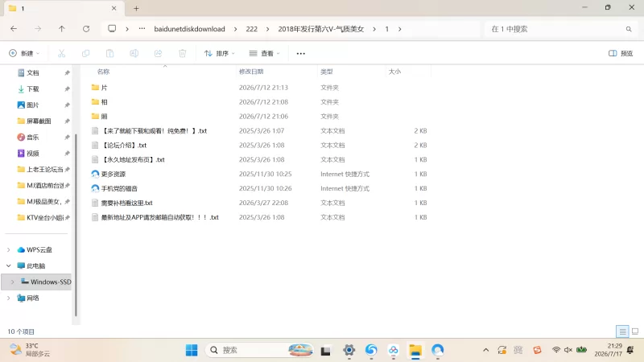Click the Paste toolbar icon
Screen dimensions: 644x362
pyautogui.click(x=109, y=53)
